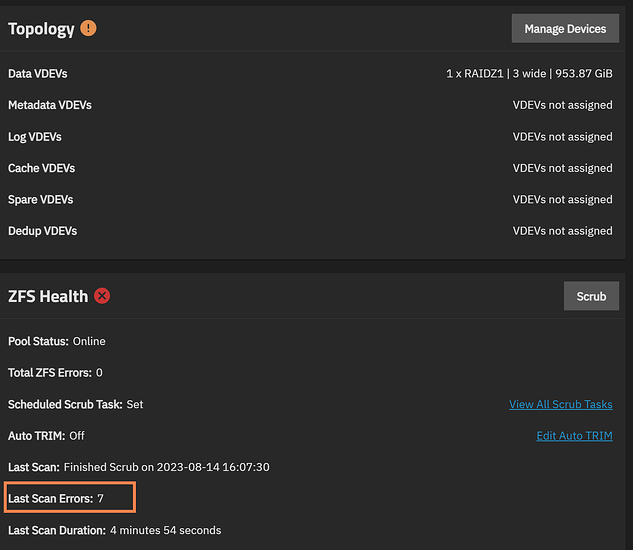Start a pool scrub with the Scrub button
The image size is (633, 550).
tap(591, 296)
